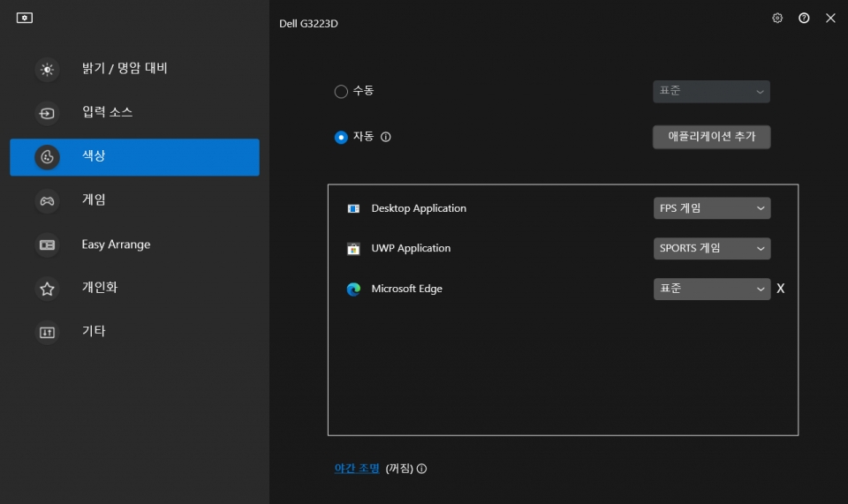Click the Microsoft Edge icon

click(353, 289)
